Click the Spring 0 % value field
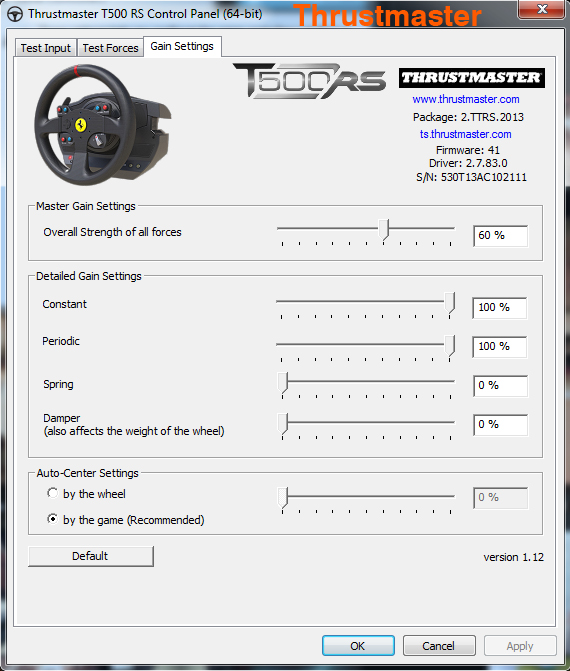 pyautogui.click(x=500, y=386)
